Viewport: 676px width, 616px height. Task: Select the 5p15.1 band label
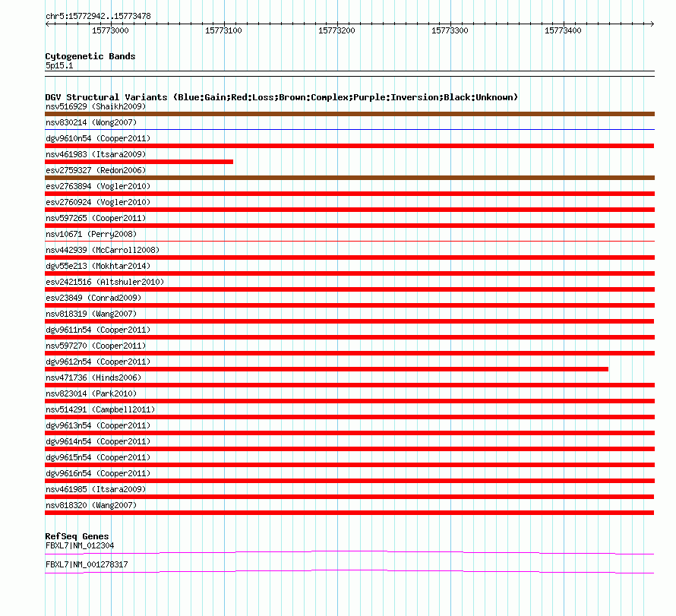pos(59,65)
